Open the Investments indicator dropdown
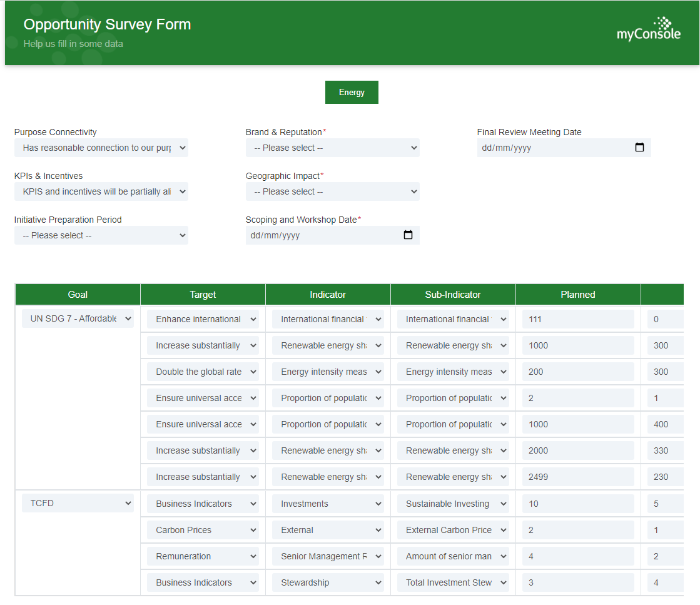Image resolution: width=700 pixels, height=605 pixels. click(x=328, y=504)
